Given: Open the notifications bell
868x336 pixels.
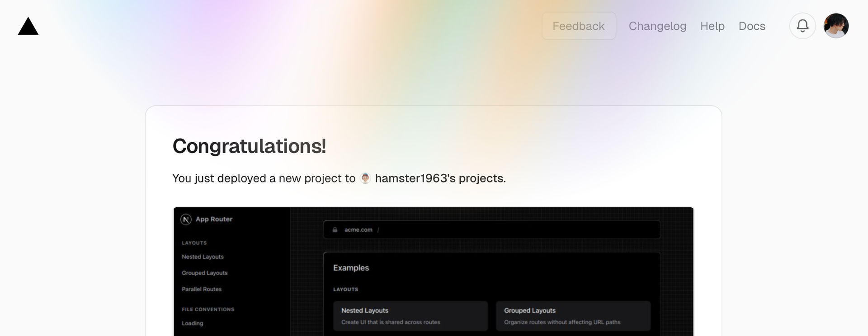Looking at the screenshot, I should point(802,26).
